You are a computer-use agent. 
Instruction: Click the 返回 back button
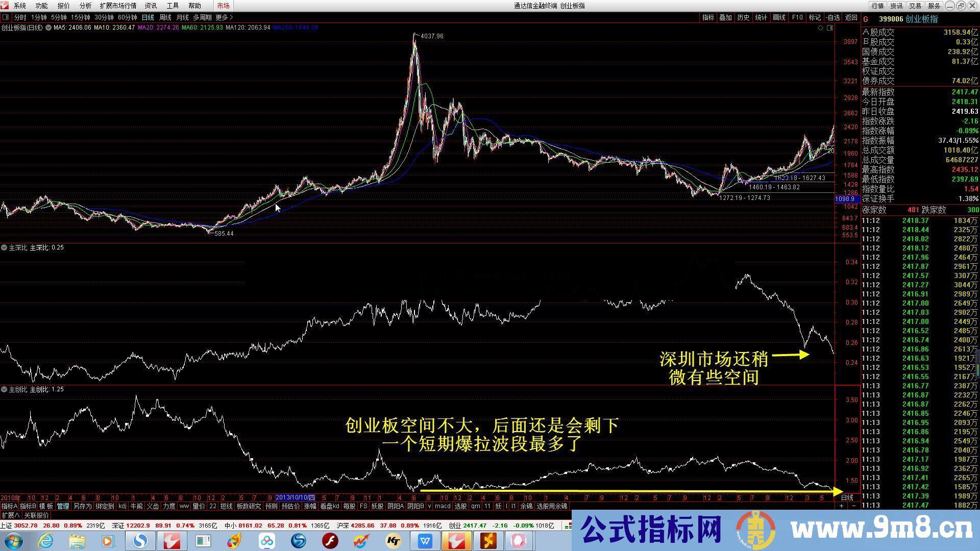click(851, 17)
